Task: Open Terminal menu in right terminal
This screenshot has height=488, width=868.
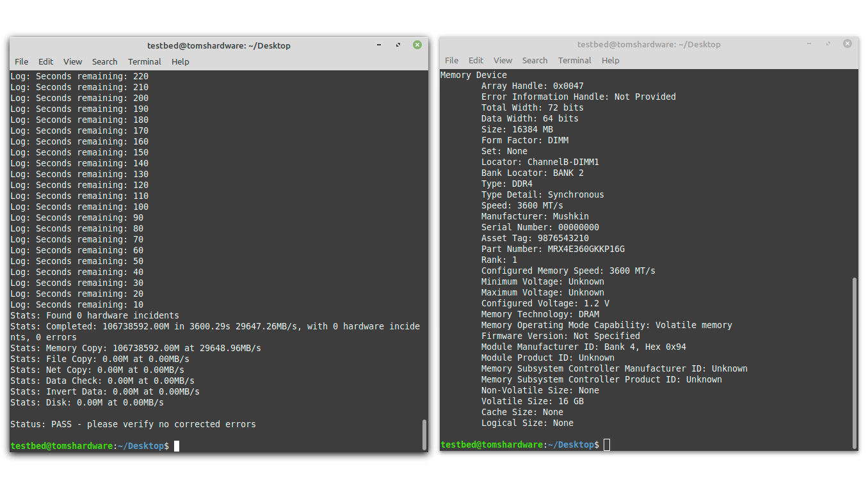Action: (575, 60)
